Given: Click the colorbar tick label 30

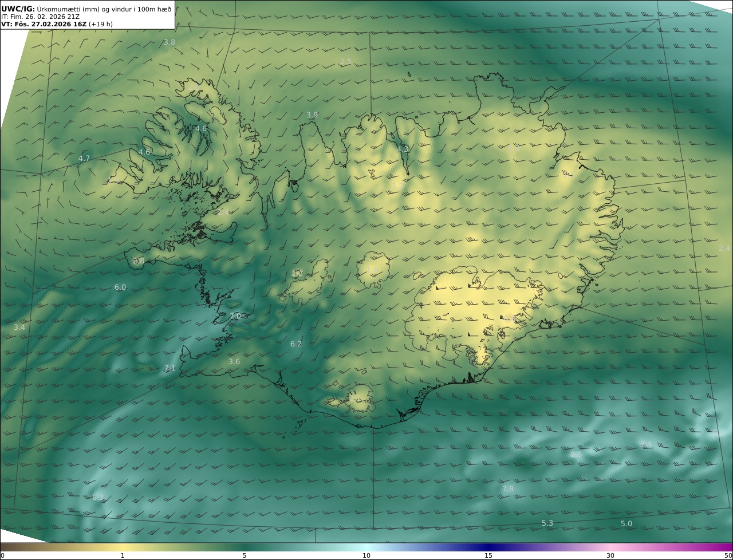Looking at the screenshot, I should point(610,555).
